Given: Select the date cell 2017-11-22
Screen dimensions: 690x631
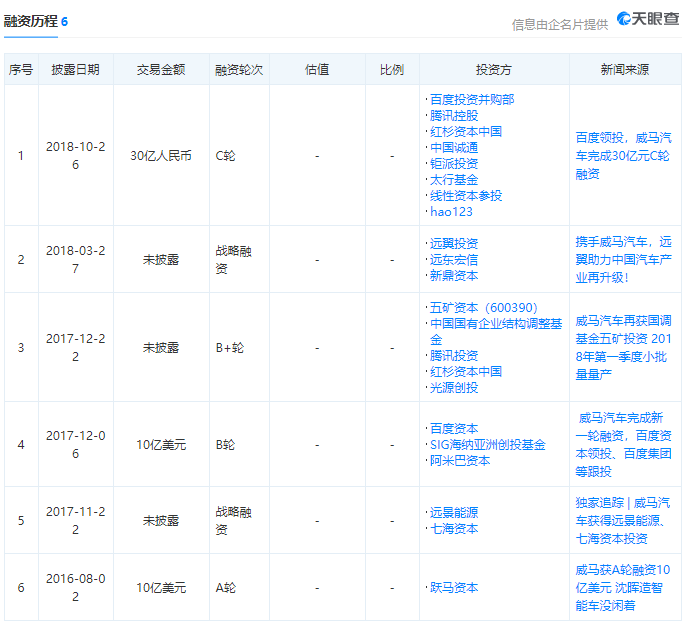Looking at the screenshot, I should click(x=75, y=520).
